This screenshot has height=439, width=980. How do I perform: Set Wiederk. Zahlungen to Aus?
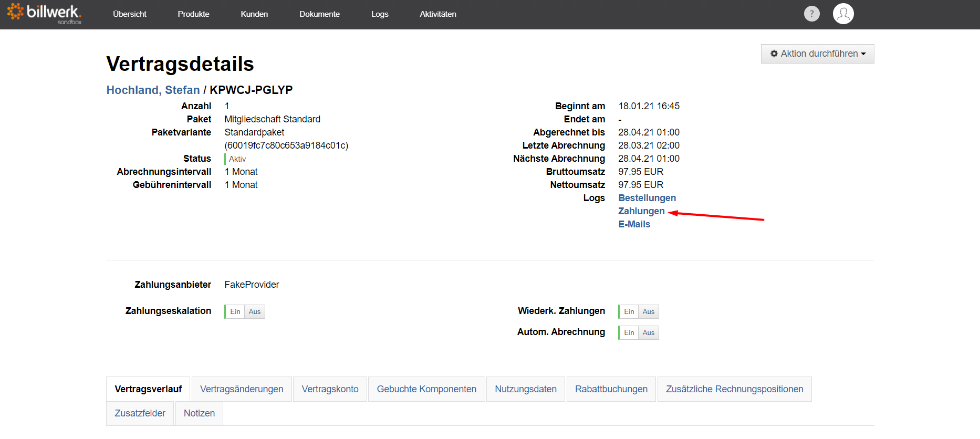point(649,311)
